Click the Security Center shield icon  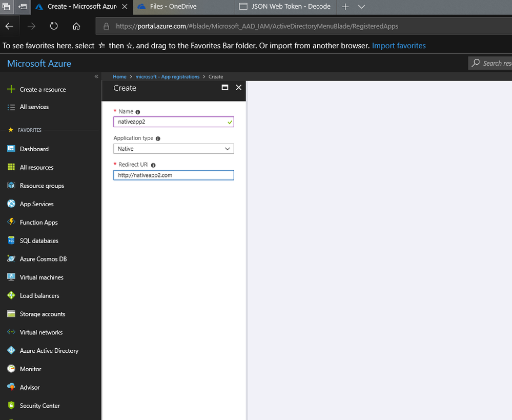click(x=11, y=405)
